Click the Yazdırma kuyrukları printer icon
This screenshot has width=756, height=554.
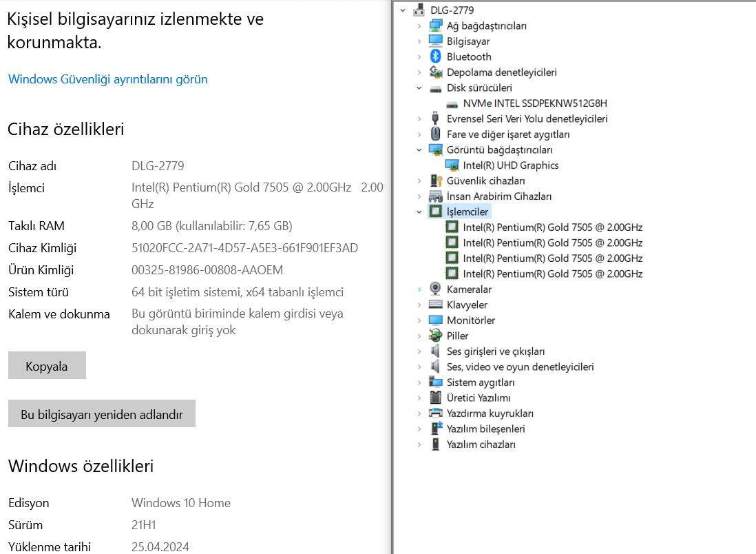pyautogui.click(x=435, y=413)
